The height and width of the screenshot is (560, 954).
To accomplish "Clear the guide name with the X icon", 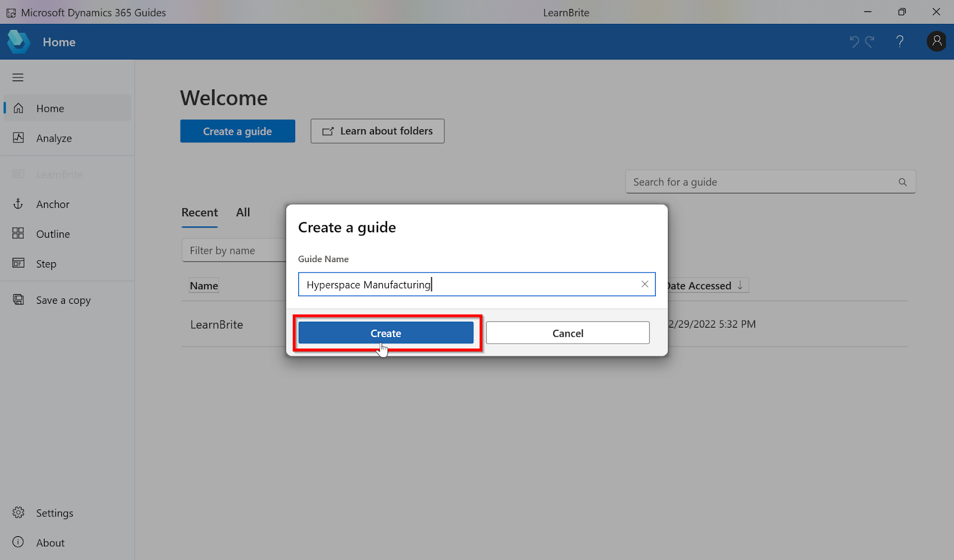I will click(645, 284).
